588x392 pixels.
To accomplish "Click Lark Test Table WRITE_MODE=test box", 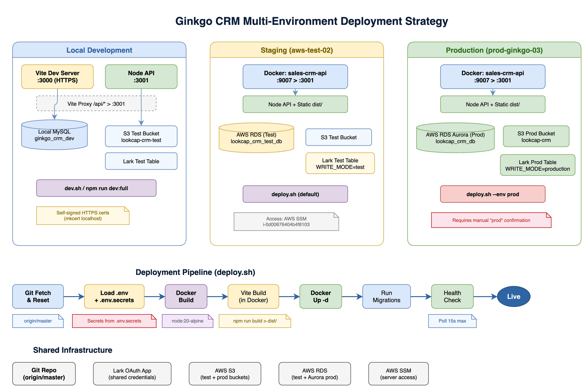I will (x=340, y=164).
